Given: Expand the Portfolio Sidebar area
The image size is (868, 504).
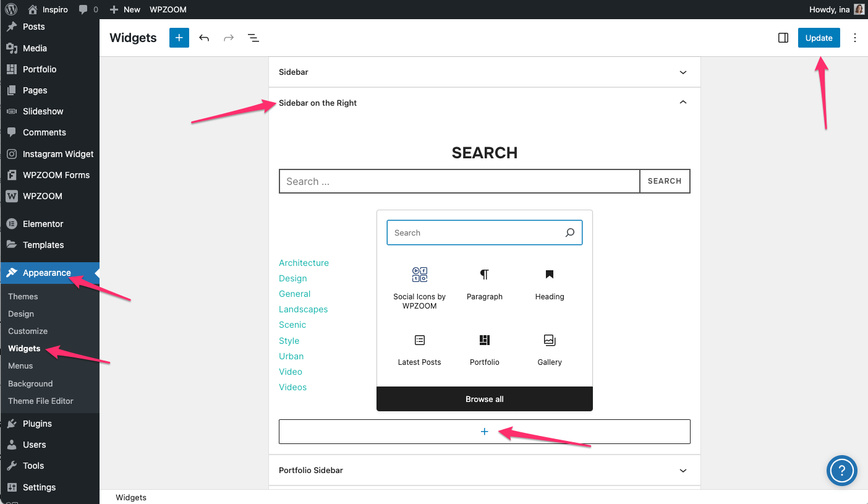Looking at the screenshot, I should click(683, 471).
